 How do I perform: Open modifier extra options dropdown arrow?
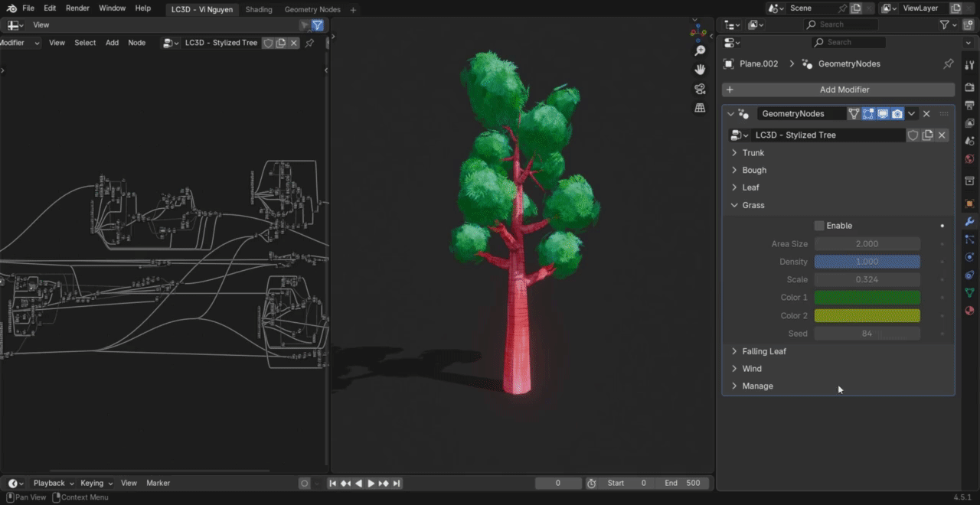[911, 113]
